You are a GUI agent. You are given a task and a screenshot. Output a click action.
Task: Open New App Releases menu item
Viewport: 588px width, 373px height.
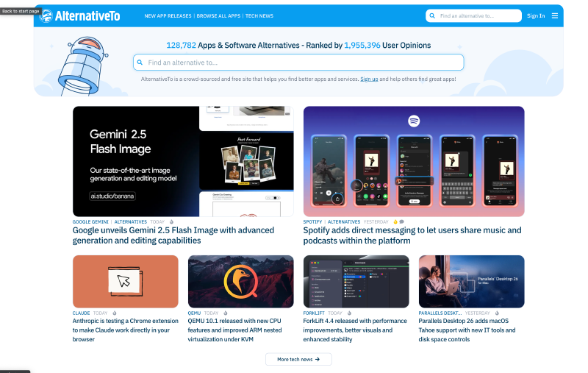(168, 15)
